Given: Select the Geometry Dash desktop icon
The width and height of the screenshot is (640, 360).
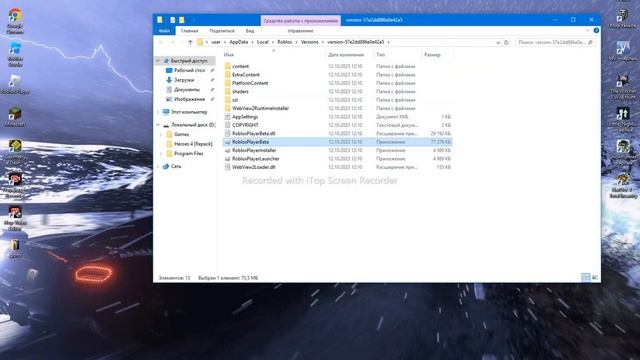Looking at the screenshot, I should pyautogui.click(x=15, y=151).
